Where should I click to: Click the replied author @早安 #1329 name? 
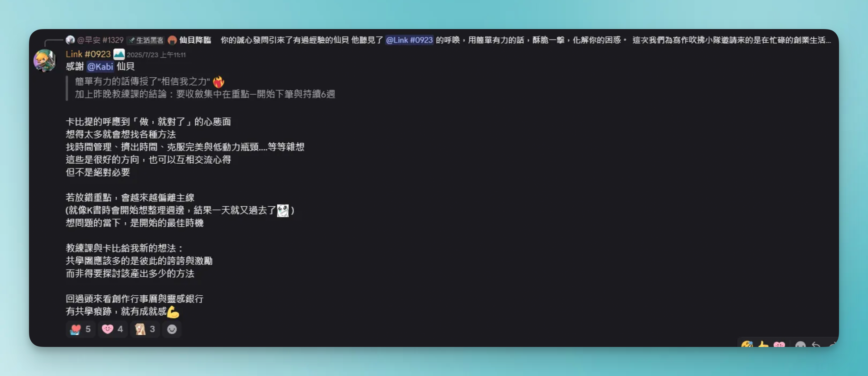(x=100, y=40)
